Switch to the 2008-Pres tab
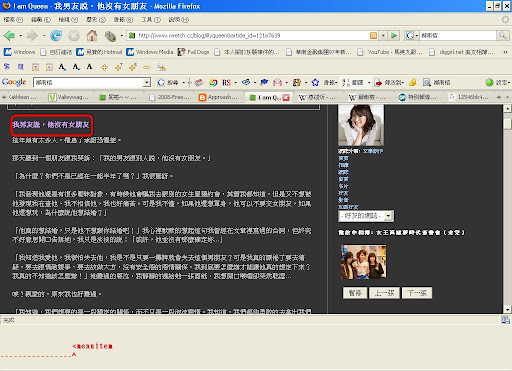 pos(170,97)
